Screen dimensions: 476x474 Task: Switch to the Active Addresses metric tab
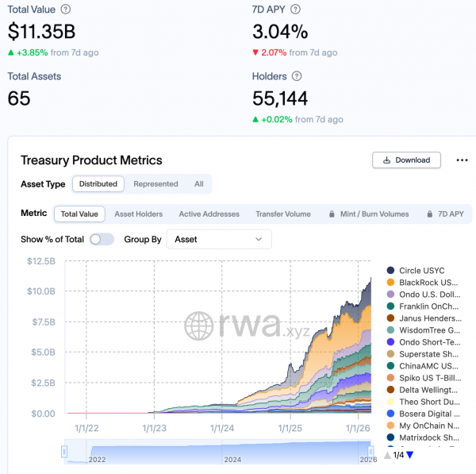click(x=209, y=214)
